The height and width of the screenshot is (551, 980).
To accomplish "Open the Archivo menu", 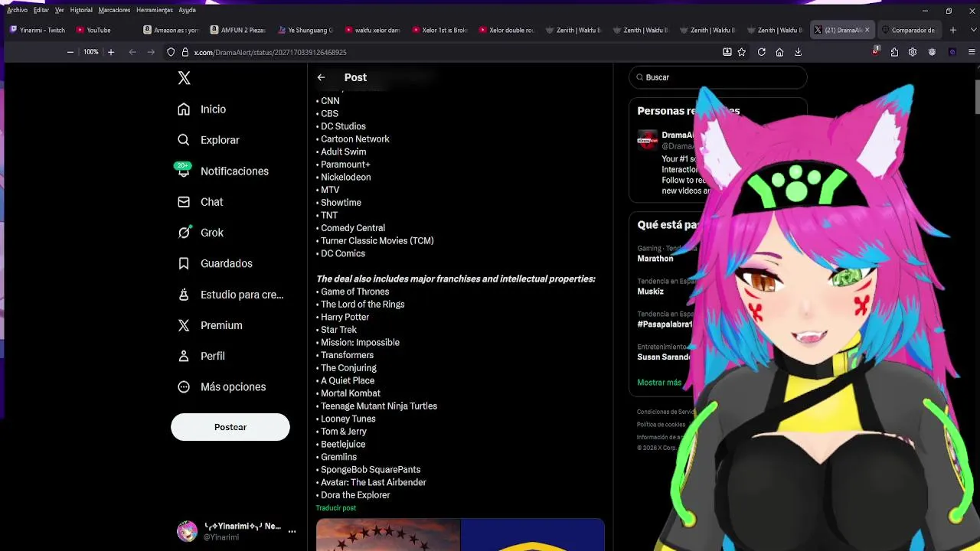I will [17, 10].
